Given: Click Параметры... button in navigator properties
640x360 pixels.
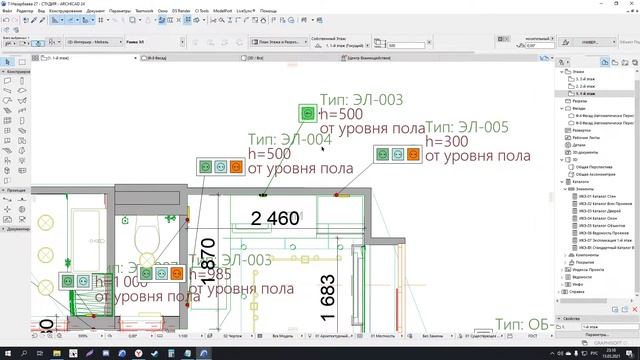Looking at the screenshot, I should [597, 335].
